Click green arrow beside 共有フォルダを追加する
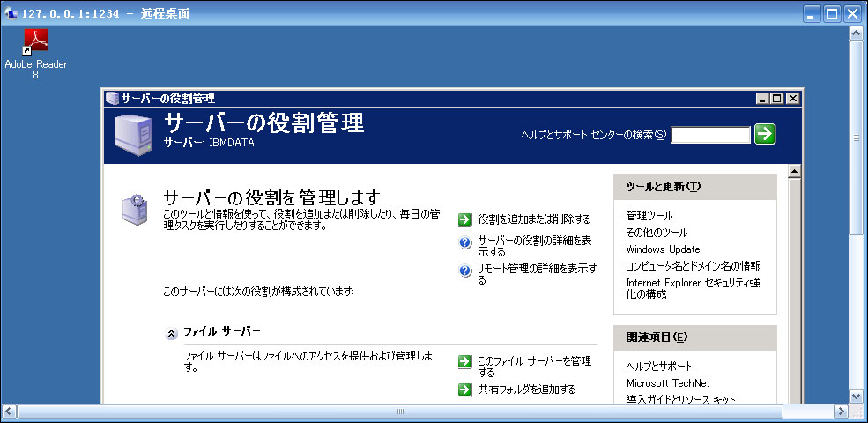868x423 pixels. (x=465, y=390)
